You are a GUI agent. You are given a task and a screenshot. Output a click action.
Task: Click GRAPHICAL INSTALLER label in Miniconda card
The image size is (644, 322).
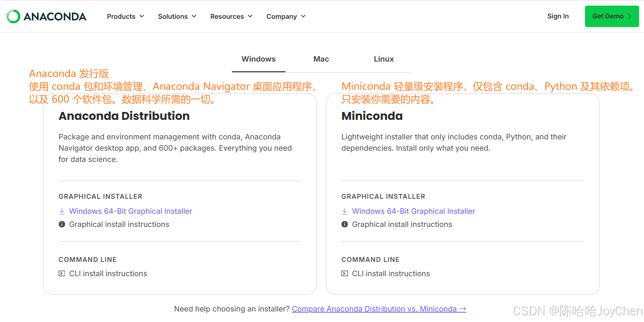point(383,197)
